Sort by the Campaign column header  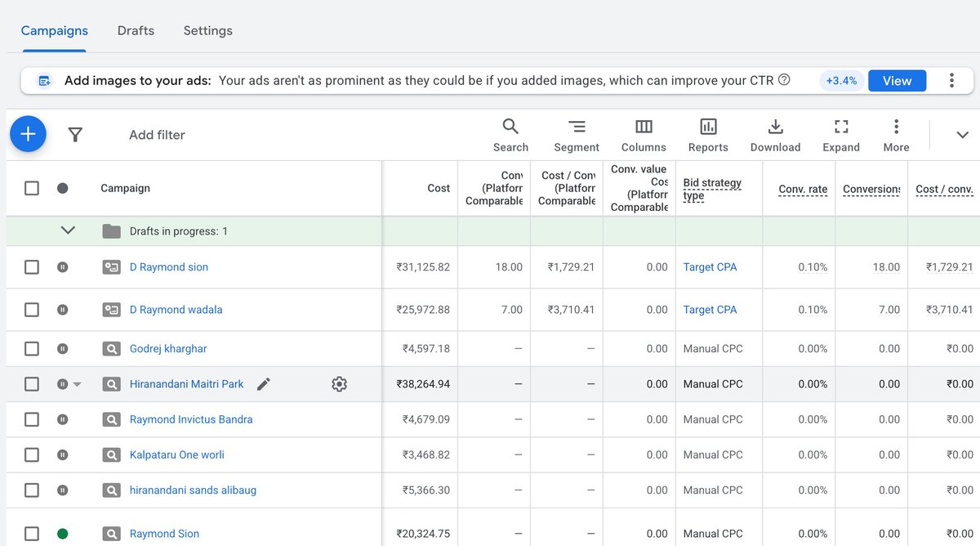(125, 188)
